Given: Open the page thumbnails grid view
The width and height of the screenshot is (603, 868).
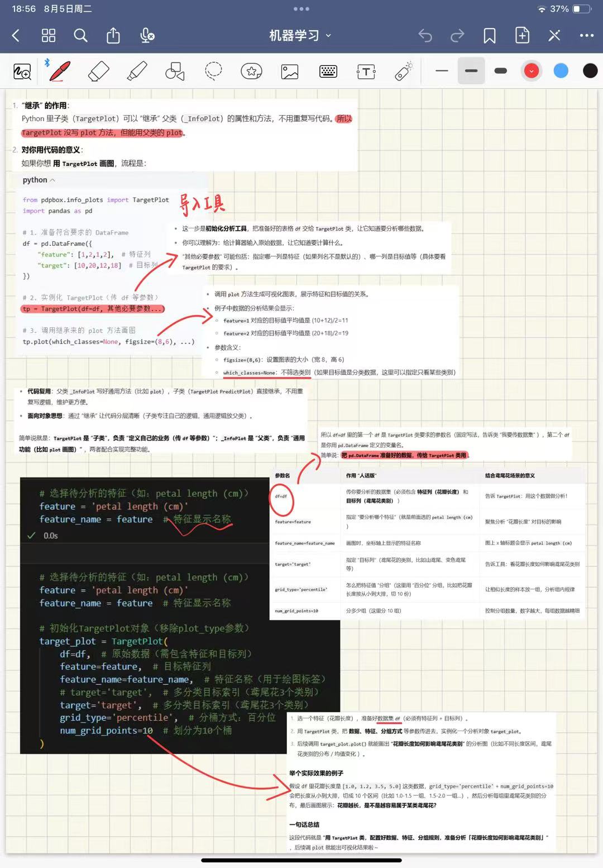Looking at the screenshot, I should point(49,36).
